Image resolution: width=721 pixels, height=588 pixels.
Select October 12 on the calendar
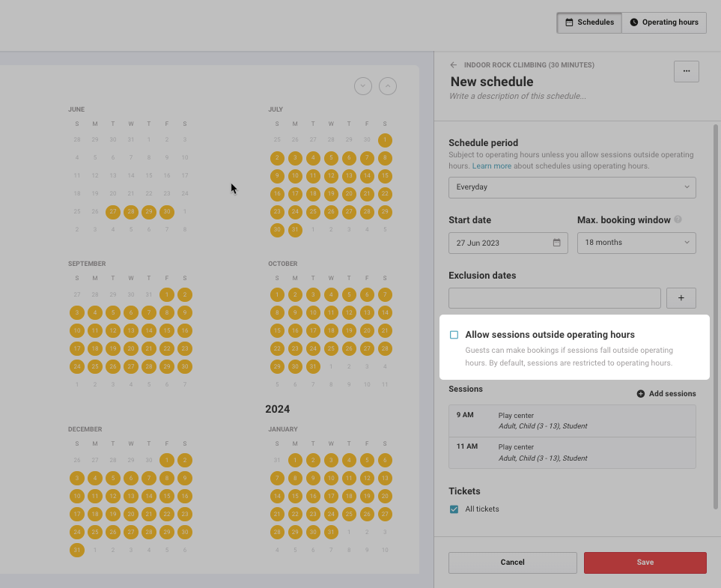pos(349,312)
